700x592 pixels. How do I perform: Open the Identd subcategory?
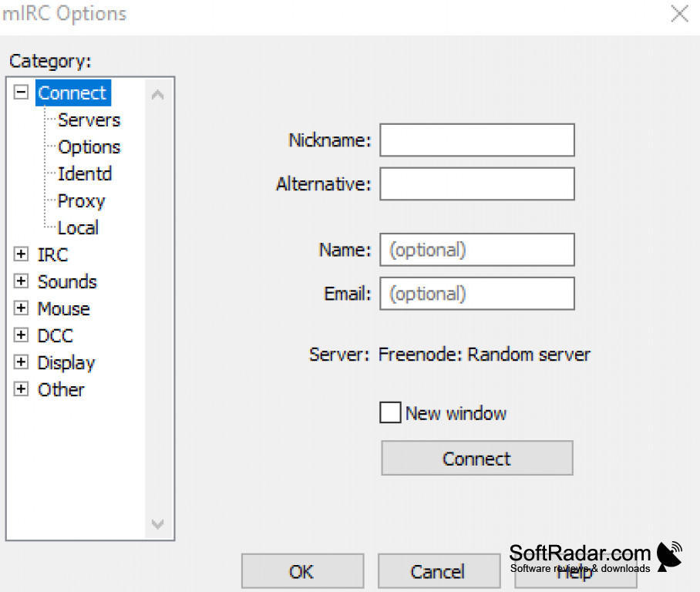click(85, 173)
